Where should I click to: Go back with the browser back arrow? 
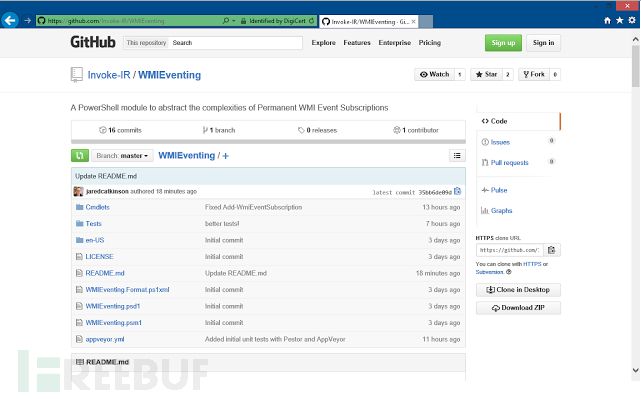(10, 20)
